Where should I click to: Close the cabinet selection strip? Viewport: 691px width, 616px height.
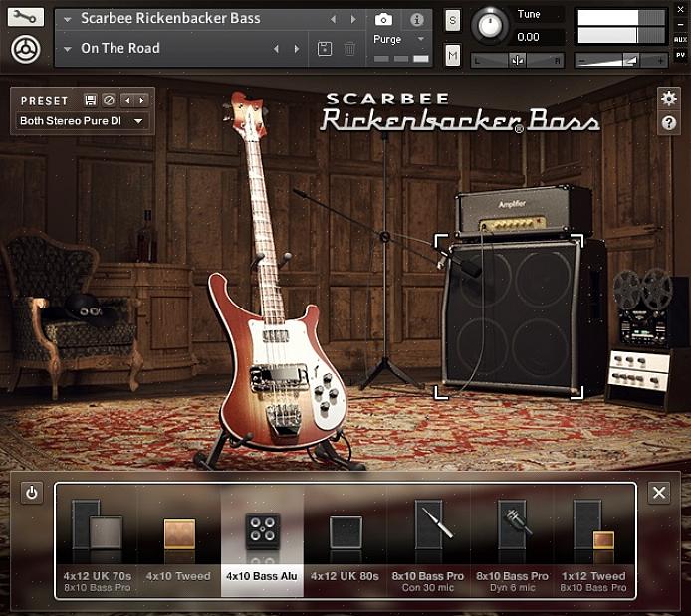tap(659, 493)
